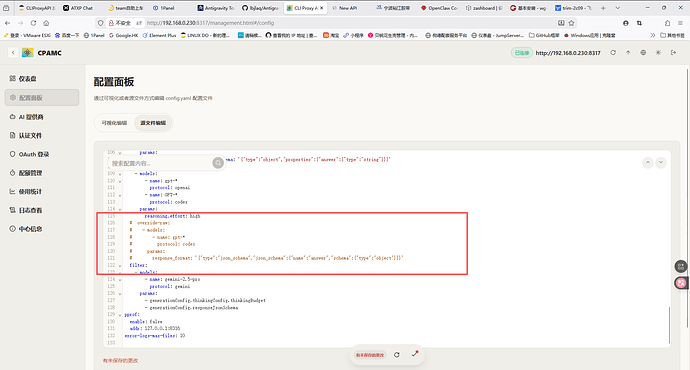Open the Element Plus bookmark
The width and height of the screenshot is (690, 370).
(x=159, y=35)
